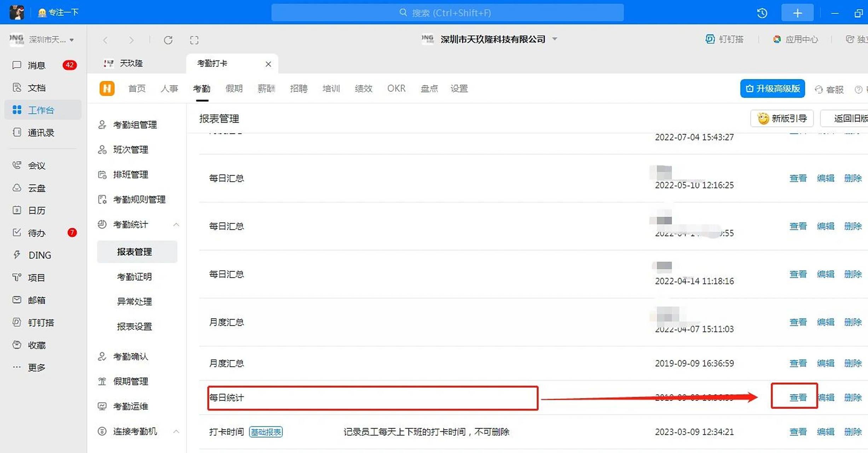Screen dimensions: 868x453
Task: Refresh the page with the reload icon
Action: point(168,40)
